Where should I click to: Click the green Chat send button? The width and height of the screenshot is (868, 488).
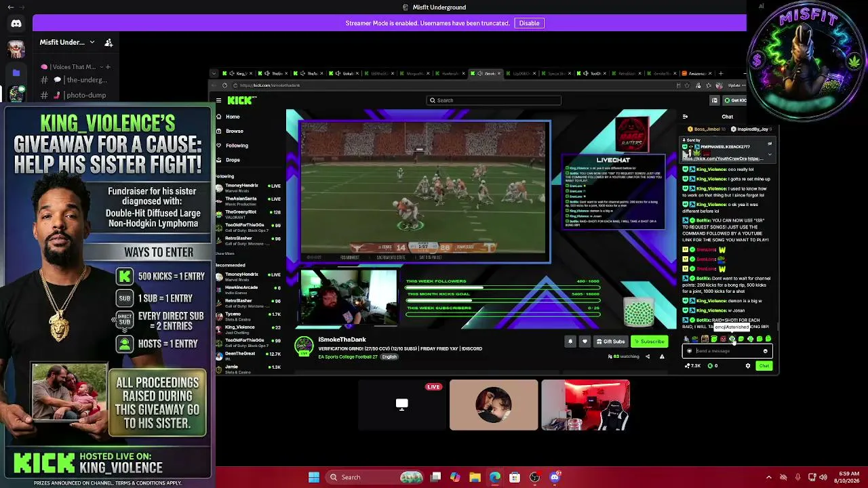[x=764, y=366]
